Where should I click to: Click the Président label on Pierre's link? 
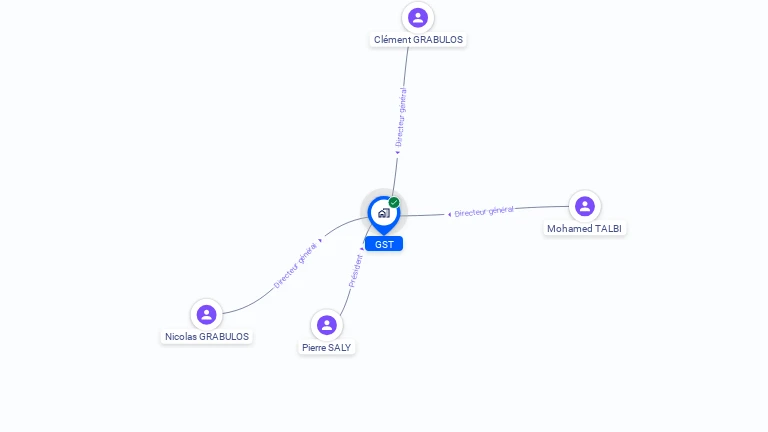pyautogui.click(x=356, y=271)
